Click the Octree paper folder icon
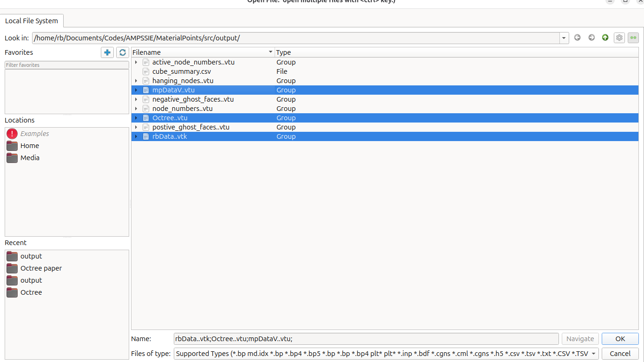644x362 pixels. pyautogui.click(x=12, y=268)
